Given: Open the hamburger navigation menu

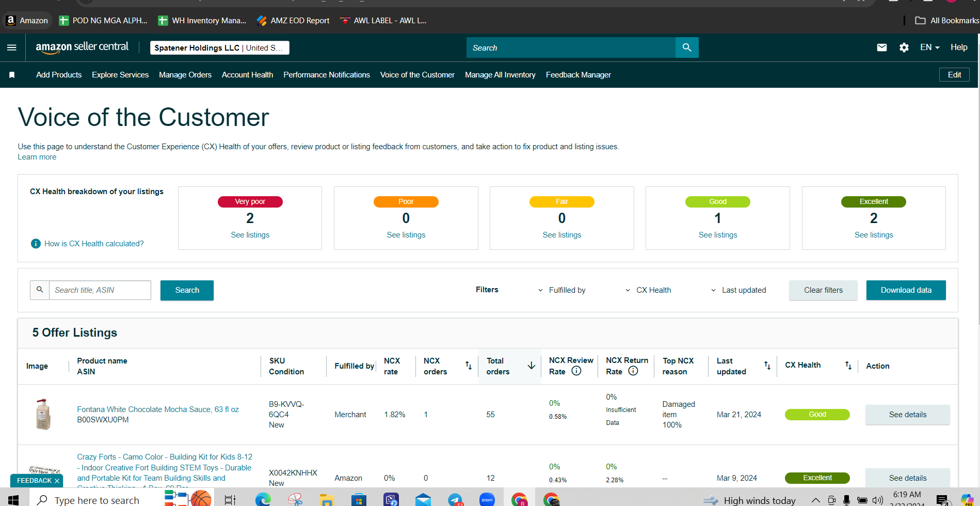Looking at the screenshot, I should click(x=11, y=48).
